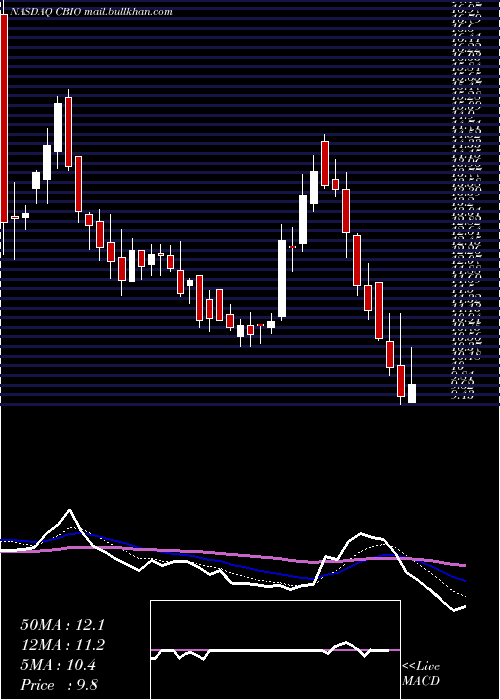Click the 12MA : 11.2 value
This screenshot has width=500, height=700.
pos(62,645)
